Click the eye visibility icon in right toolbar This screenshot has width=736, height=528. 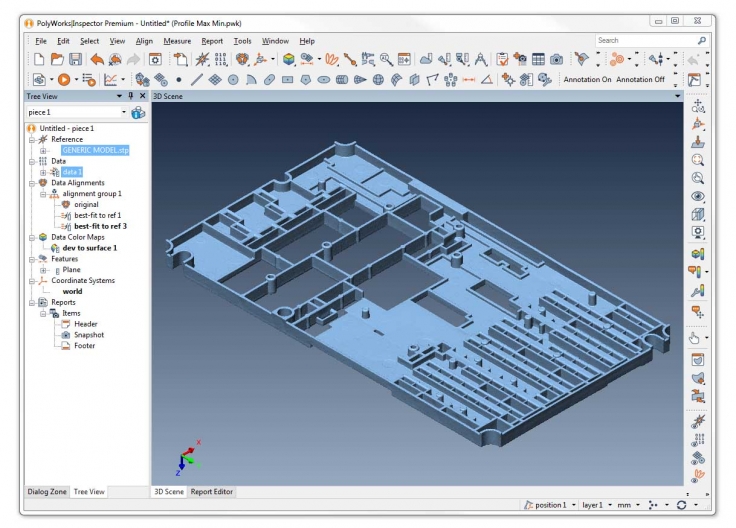click(x=698, y=196)
